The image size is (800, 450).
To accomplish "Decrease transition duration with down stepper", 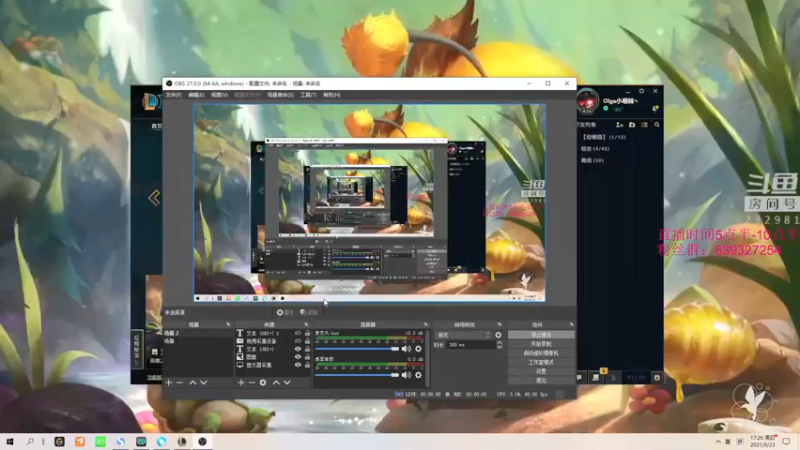I will (499, 347).
